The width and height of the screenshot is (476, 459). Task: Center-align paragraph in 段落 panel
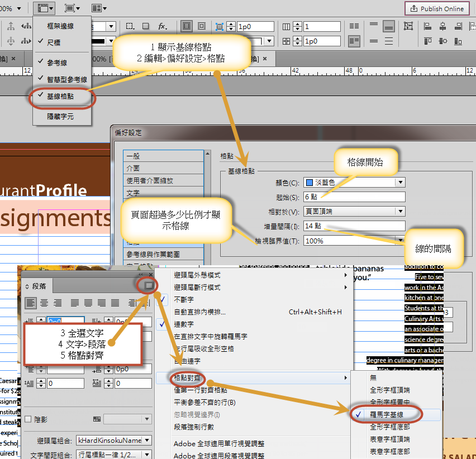[x=44, y=303]
